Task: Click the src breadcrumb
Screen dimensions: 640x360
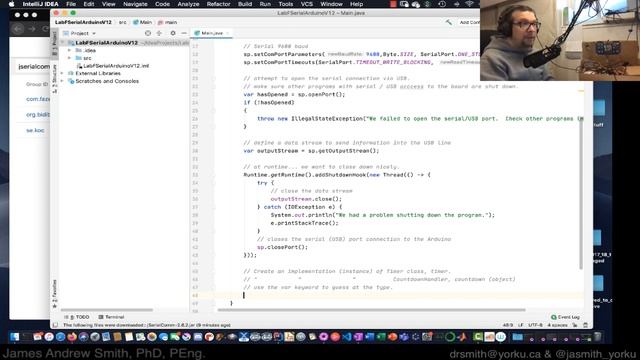Action: (122, 22)
